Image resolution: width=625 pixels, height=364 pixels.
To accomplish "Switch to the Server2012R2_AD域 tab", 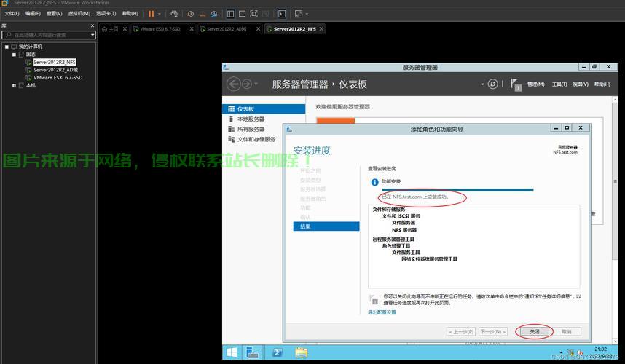I will (x=226, y=29).
